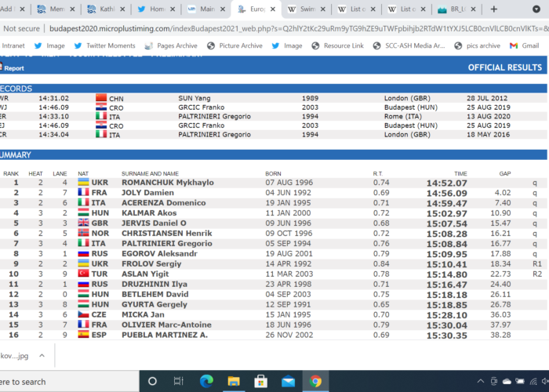
Task: Open the new tab plus button
Action: pyautogui.click(x=493, y=9)
